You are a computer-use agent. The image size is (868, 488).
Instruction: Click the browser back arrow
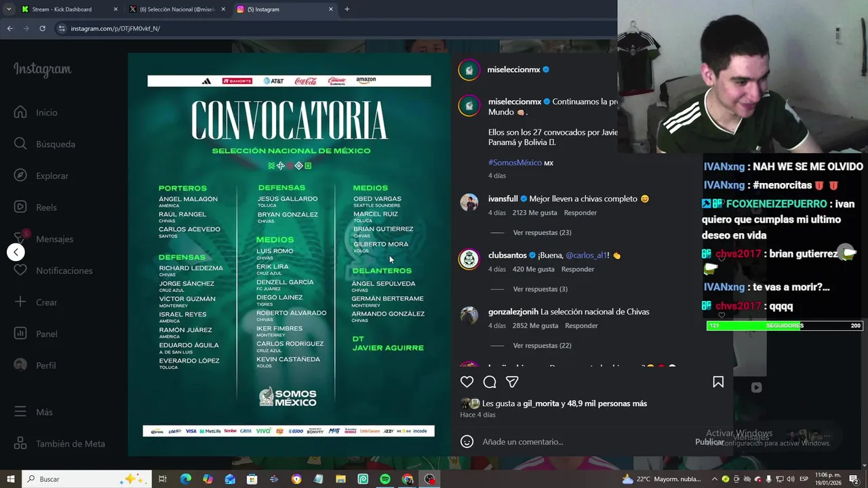click(9, 28)
